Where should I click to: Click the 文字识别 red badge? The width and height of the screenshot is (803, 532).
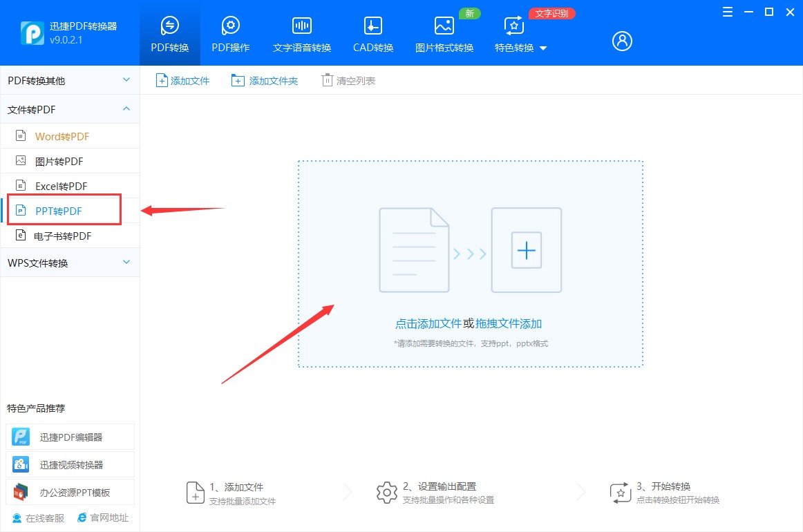coord(551,13)
